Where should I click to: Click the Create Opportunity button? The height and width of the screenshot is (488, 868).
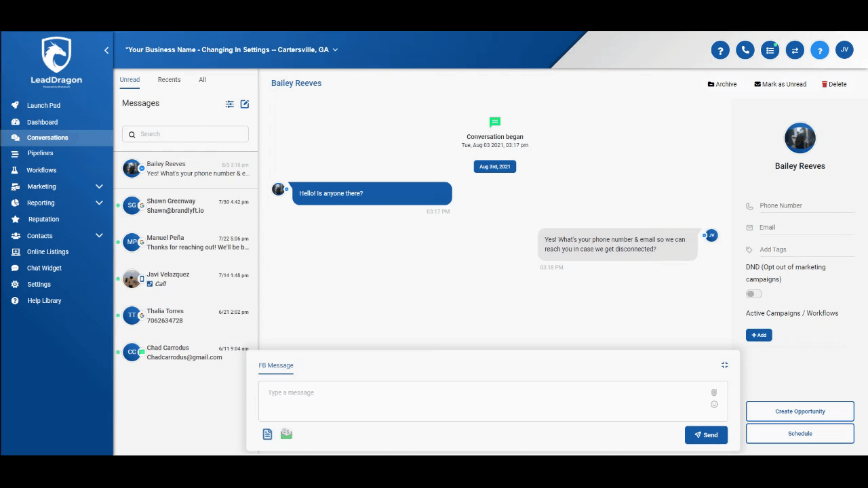pyautogui.click(x=800, y=411)
